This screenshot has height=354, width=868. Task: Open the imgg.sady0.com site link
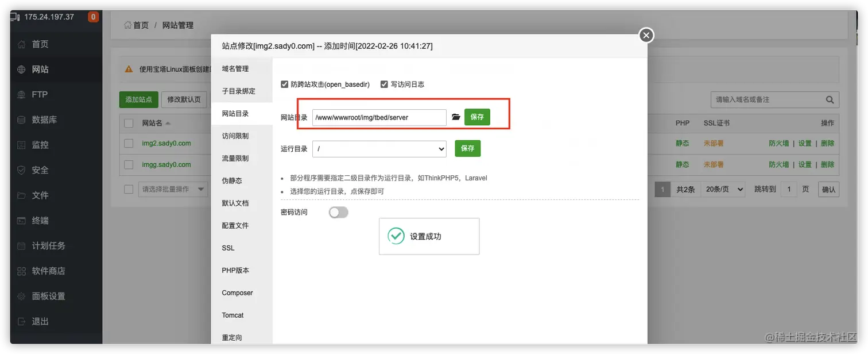pos(166,165)
